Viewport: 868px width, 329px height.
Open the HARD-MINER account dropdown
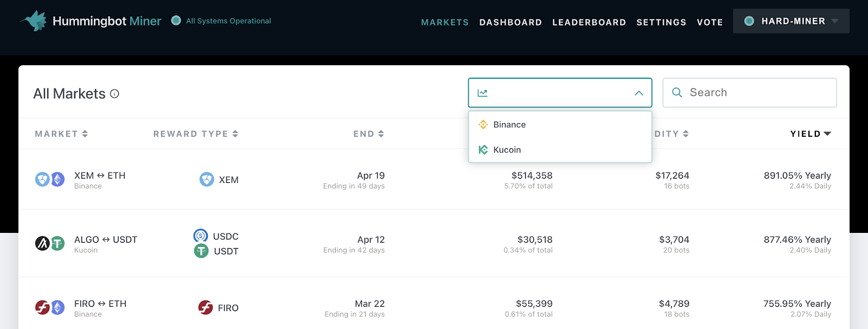coord(791,21)
